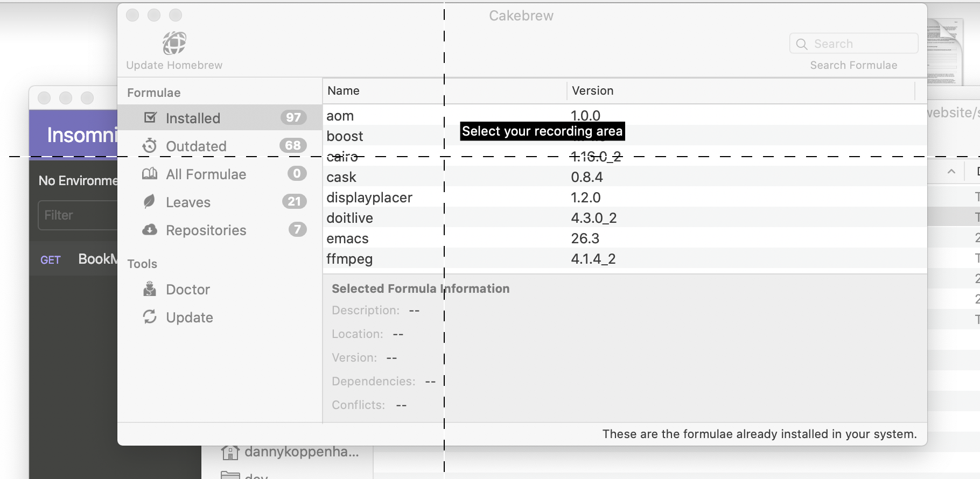The image size is (980, 479).
Task: Click the 7 badge next to Repositories
Action: pyautogui.click(x=297, y=229)
